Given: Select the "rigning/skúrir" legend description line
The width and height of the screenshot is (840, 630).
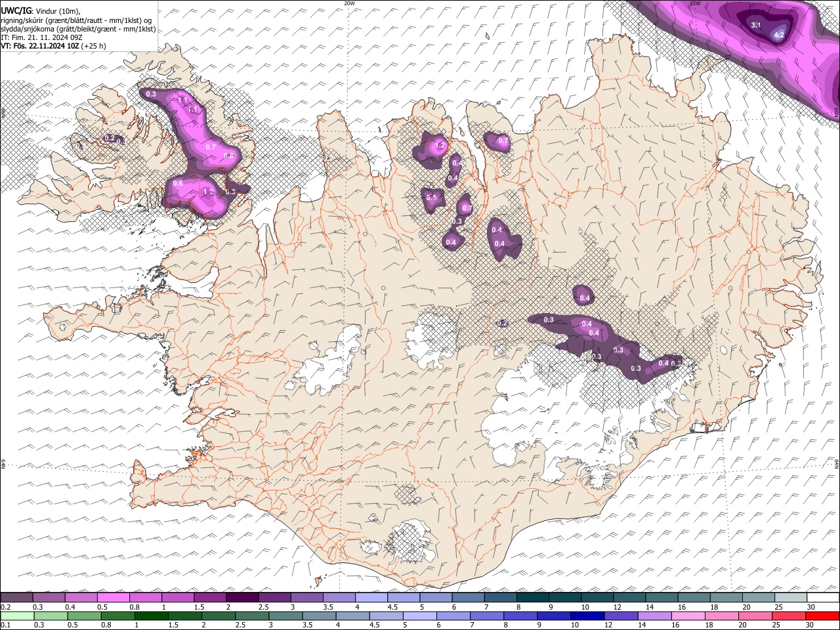Looking at the screenshot, I should click(x=77, y=20).
